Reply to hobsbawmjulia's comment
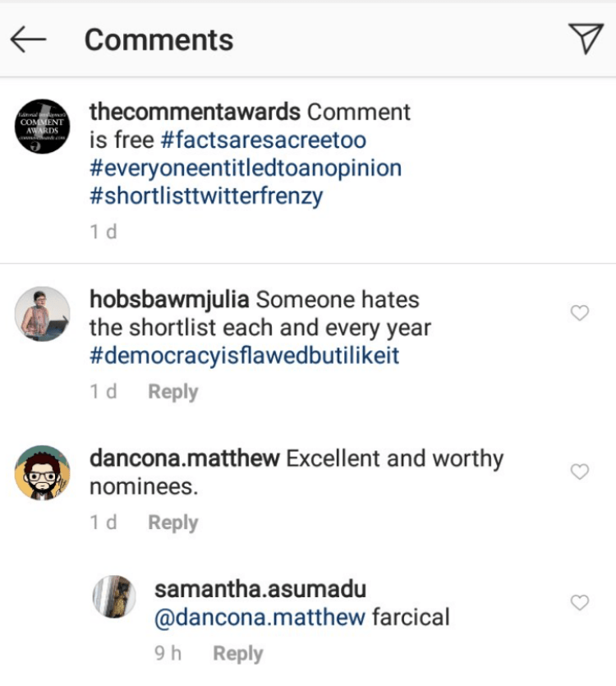The width and height of the screenshot is (616, 686). [172, 392]
